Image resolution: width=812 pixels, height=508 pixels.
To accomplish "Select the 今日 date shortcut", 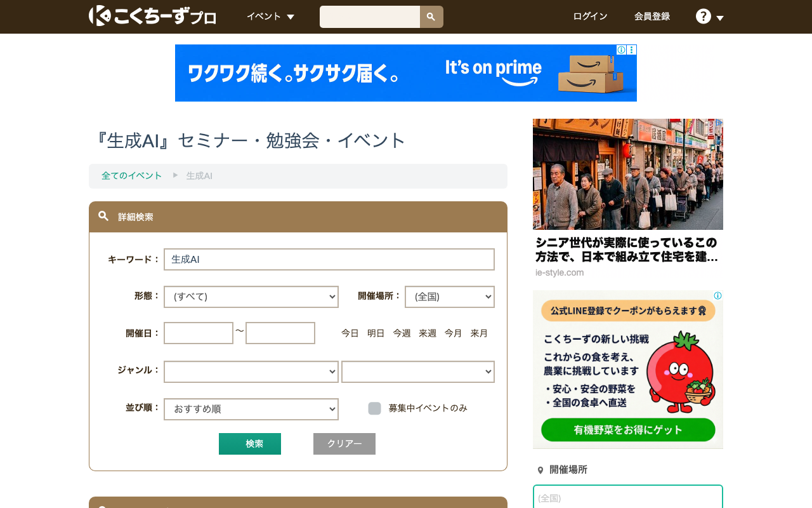I will tap(350, 333).
